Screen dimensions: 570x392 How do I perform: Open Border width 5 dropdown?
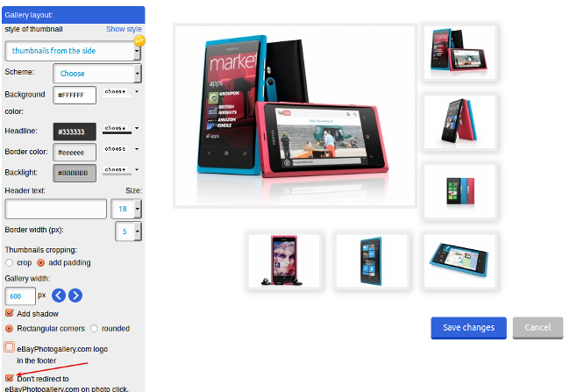point(128,232)
